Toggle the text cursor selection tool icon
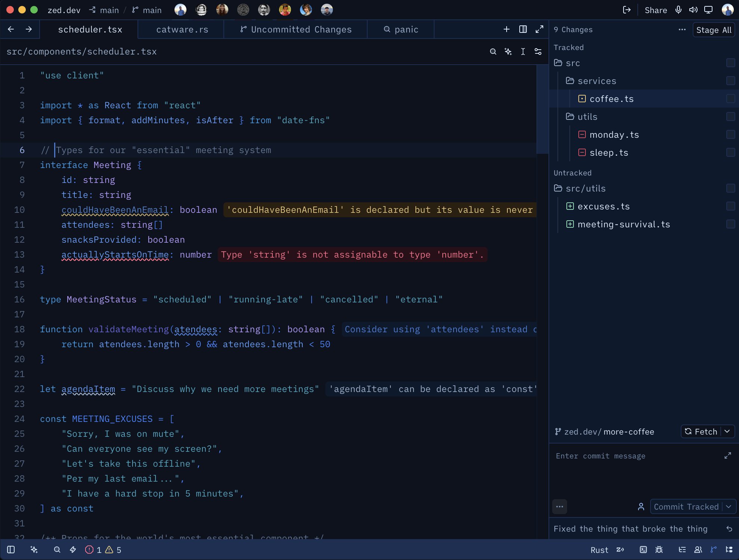This screenshot has width=739, height=560. pos(523,52)
